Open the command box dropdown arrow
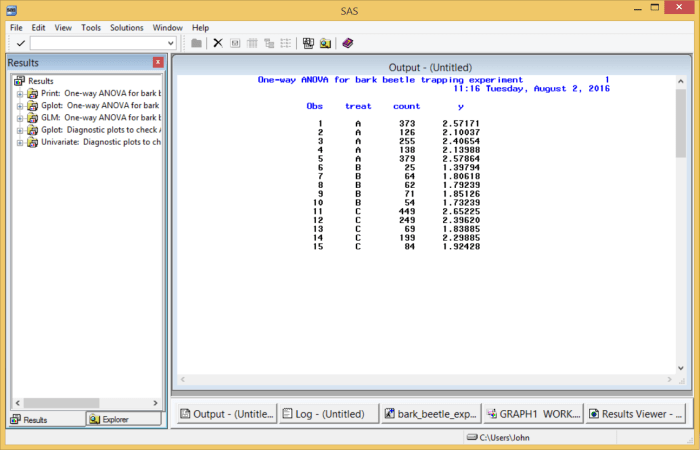 (171, 43)
